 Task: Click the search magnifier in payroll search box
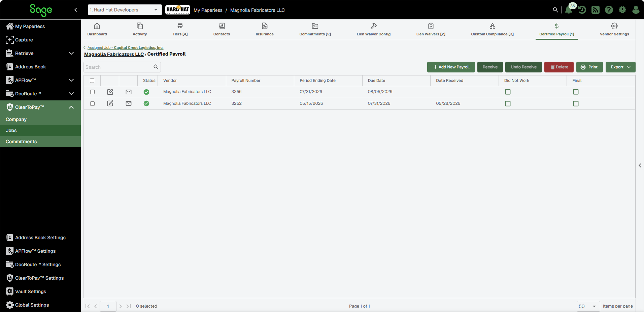coord(156,67)
